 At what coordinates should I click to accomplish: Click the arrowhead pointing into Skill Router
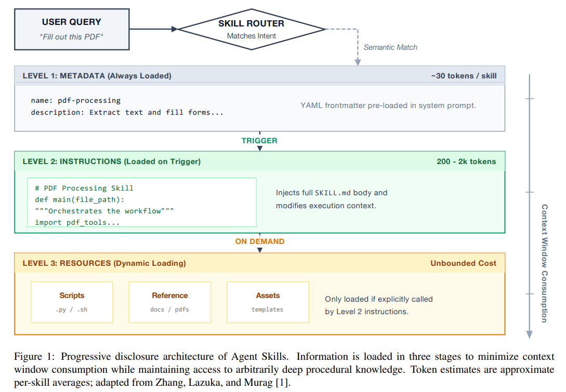click(174, 29)
